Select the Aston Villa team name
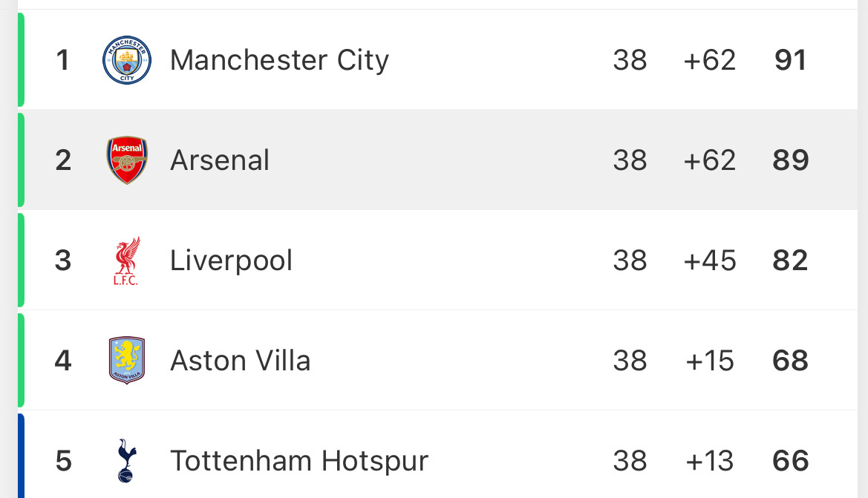Screen dimensions: 868x498 (241, 361)
